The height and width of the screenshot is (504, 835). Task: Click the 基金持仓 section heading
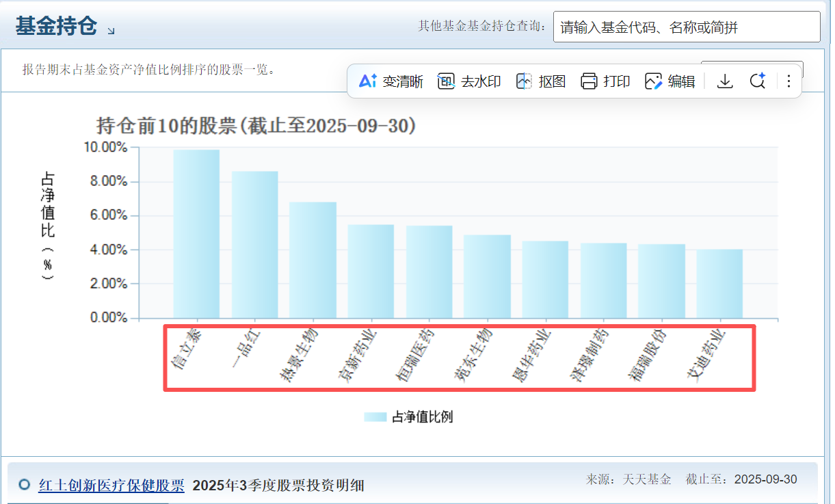(x=57, y=27)
